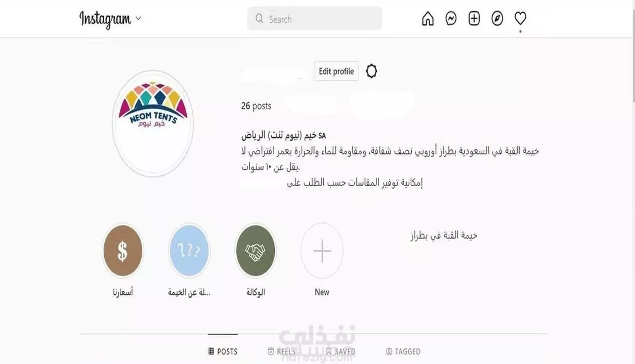The height and width of the screenshot is (364, 635).
Task: Add a New story highlight
Action: pyautogui.click(x=322, y=251)
